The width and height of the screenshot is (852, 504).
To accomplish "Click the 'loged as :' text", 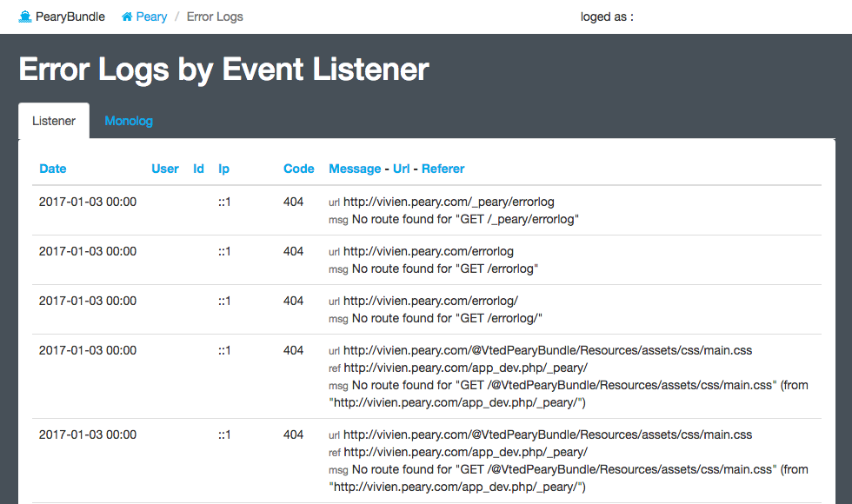I will [x=607, y=17].
